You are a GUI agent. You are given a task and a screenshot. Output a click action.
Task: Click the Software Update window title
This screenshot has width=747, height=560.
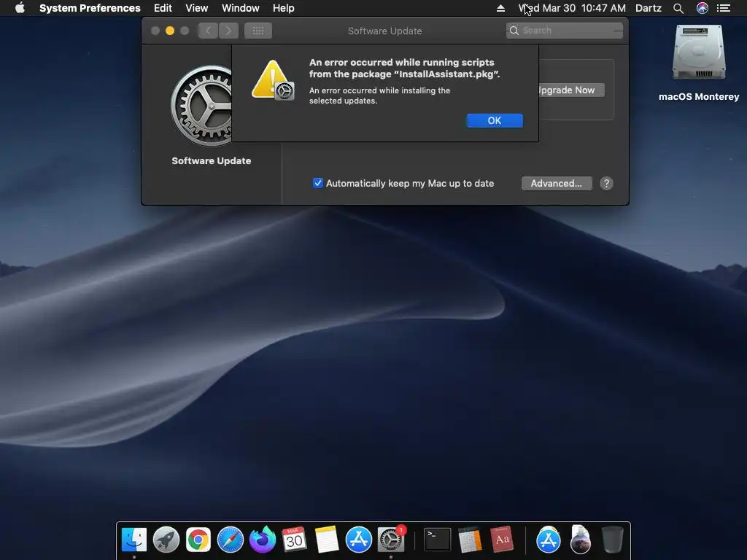pyautogui.click(x=384, y=31)
